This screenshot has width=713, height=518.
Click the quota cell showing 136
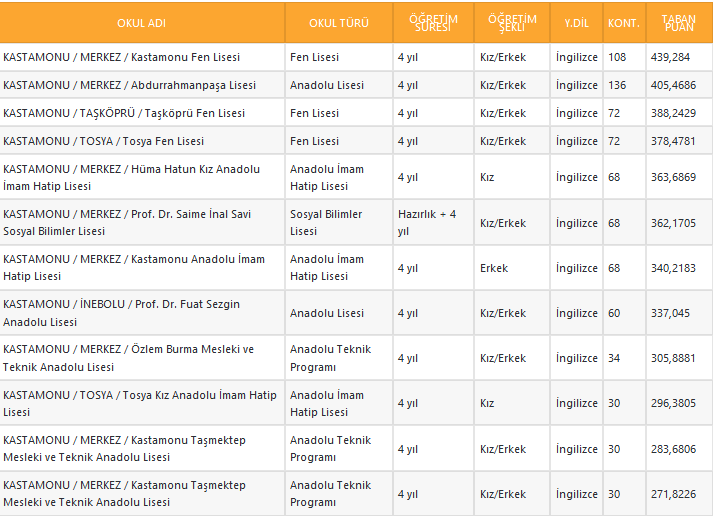pyautogui.click(x=616, y=85)
